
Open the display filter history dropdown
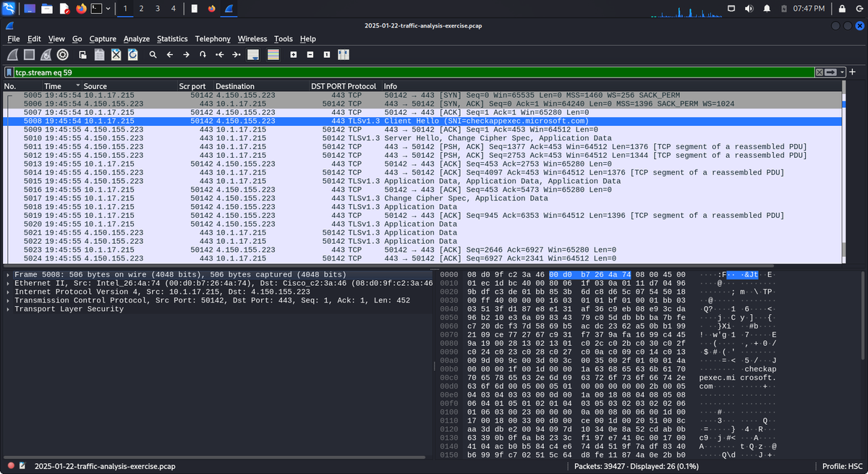pos(841,72)
